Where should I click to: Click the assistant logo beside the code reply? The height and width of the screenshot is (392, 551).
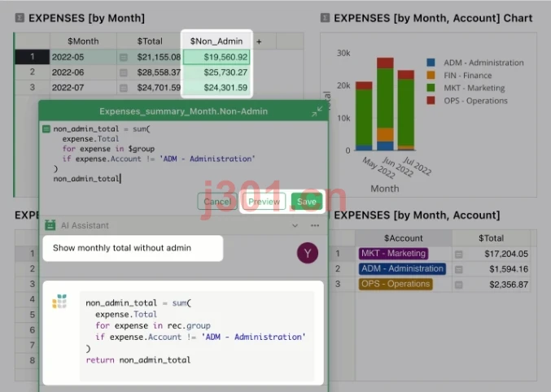59,302
